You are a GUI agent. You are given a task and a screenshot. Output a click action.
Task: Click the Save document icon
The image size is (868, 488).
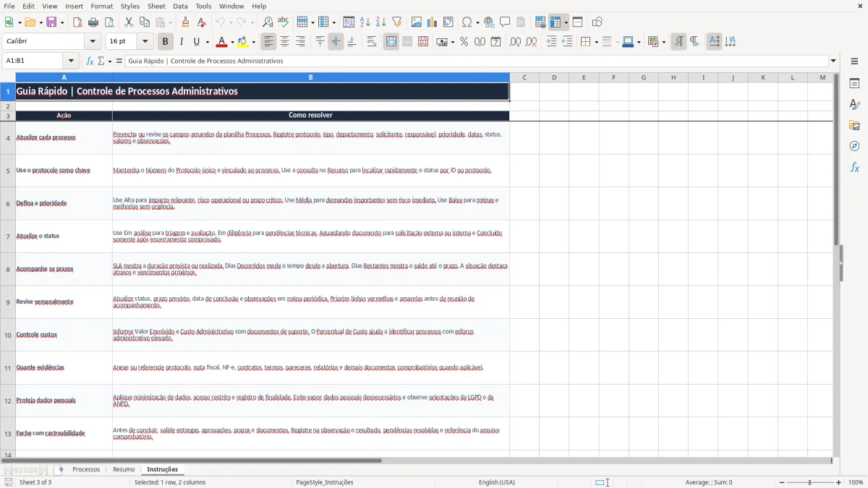(x=51, y=22)
